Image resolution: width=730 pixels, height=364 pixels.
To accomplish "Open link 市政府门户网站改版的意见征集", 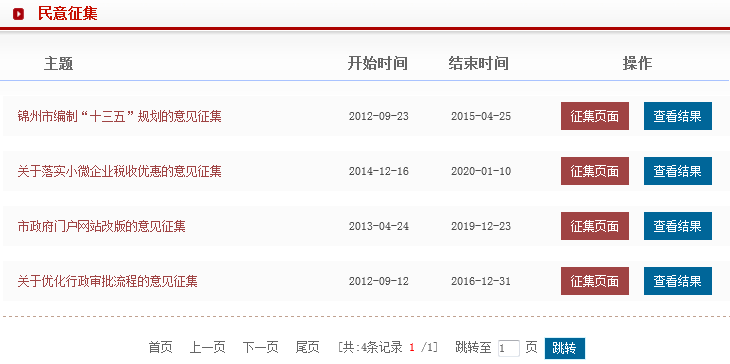I will click(x=101, y=226).
